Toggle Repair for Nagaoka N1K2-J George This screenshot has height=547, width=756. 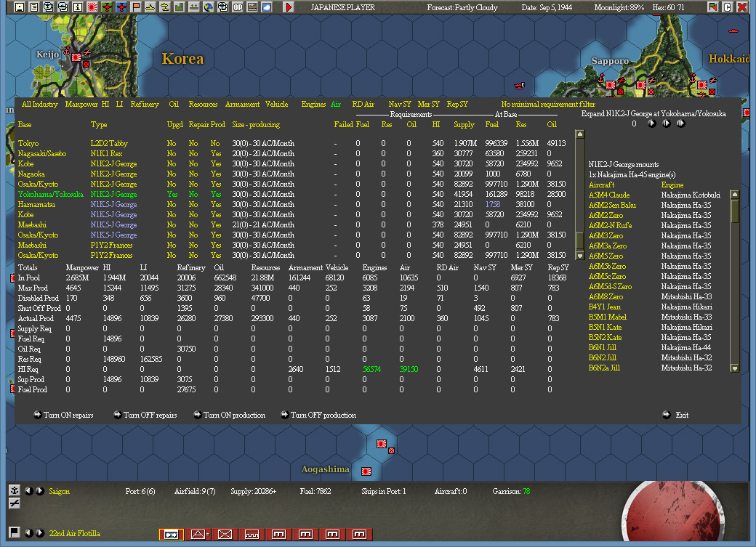[193, 174]
